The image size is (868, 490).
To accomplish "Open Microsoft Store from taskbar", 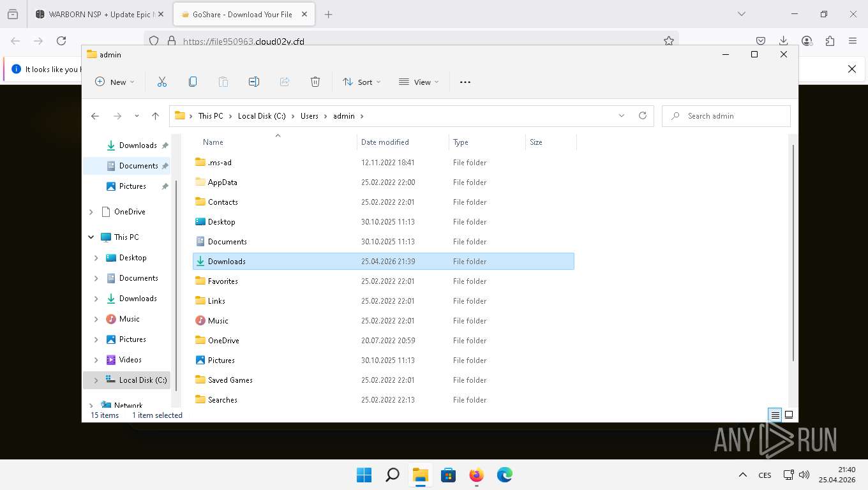I will coord(449,475).
